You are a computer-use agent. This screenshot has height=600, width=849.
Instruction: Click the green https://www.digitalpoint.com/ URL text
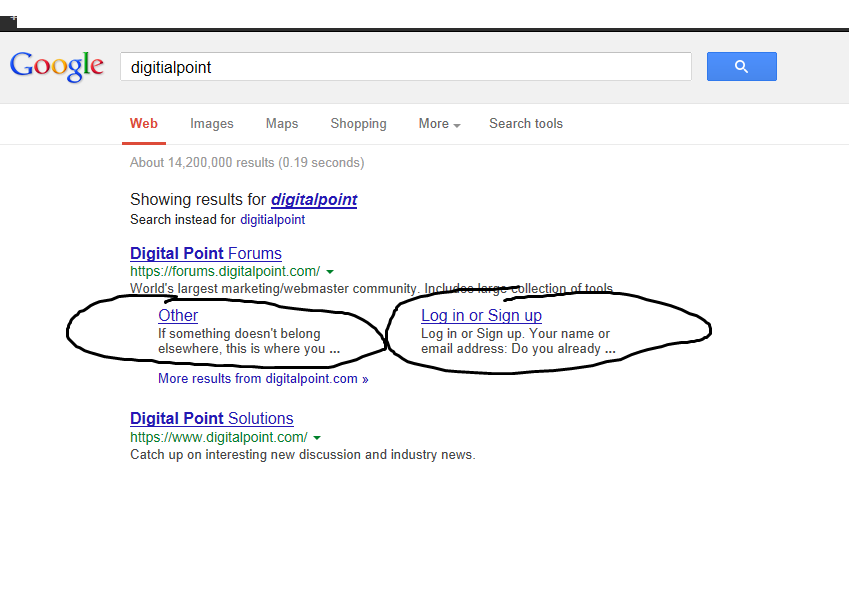219,437
